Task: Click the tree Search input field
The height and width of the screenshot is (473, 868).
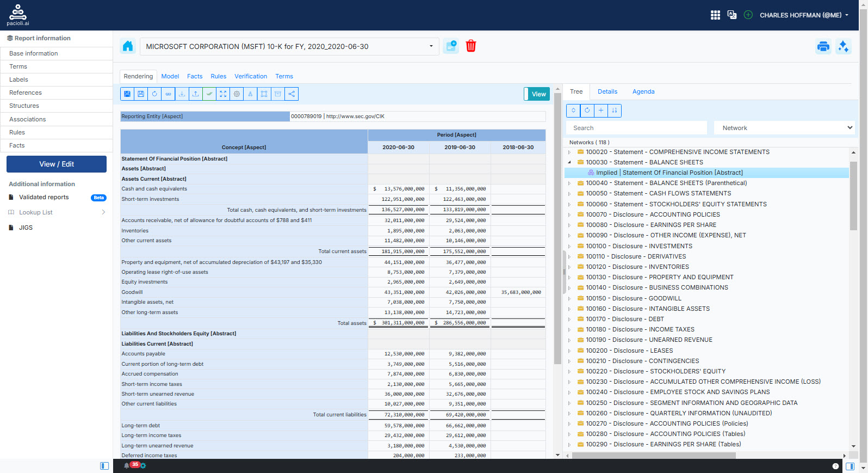Action: [x=636, y=128]
